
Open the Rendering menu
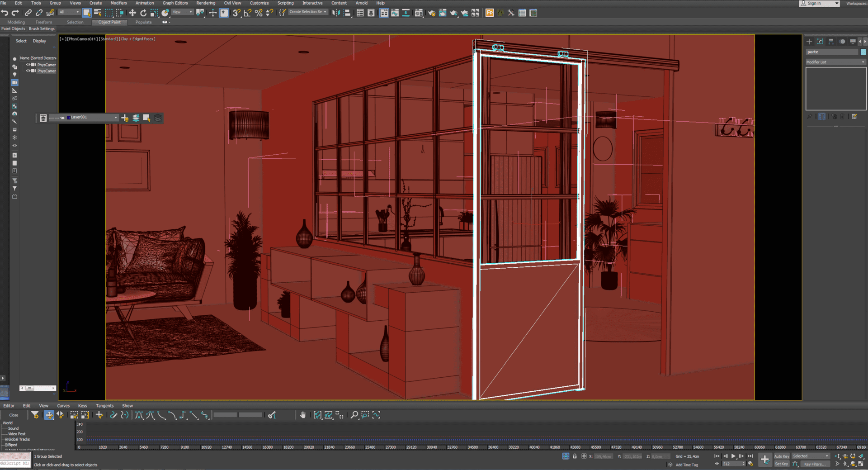pos(205,3)
